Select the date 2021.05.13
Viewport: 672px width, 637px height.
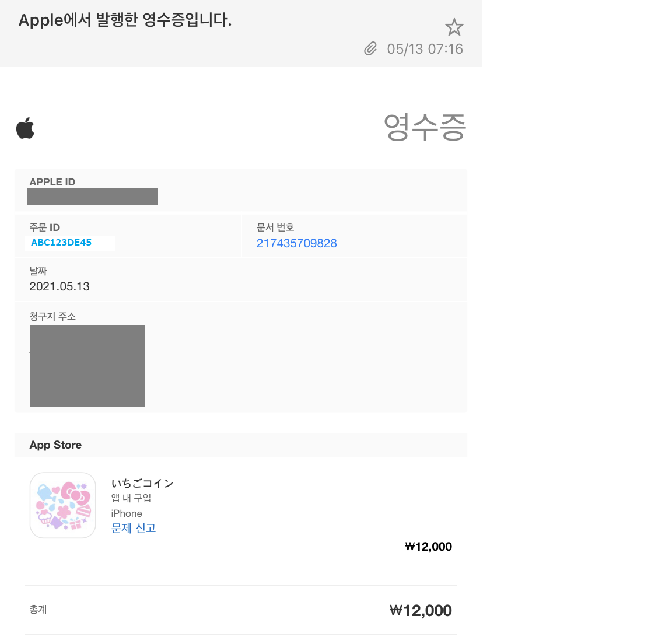point(60,286)
